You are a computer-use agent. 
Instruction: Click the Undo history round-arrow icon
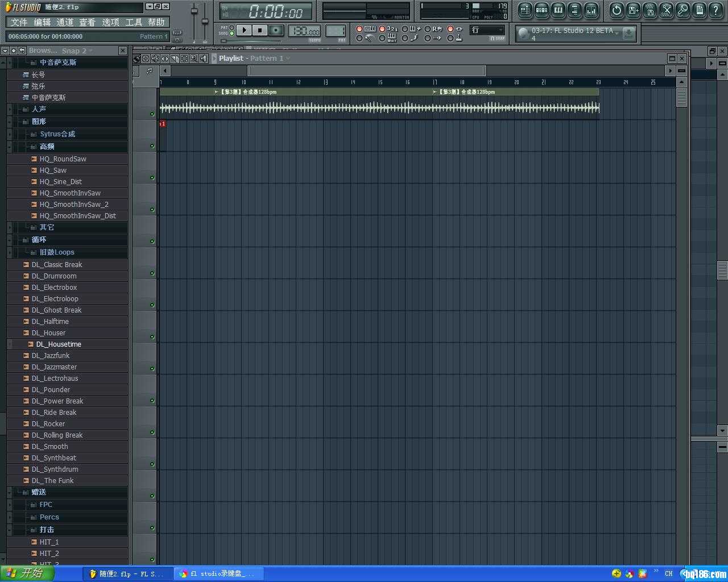617,10
